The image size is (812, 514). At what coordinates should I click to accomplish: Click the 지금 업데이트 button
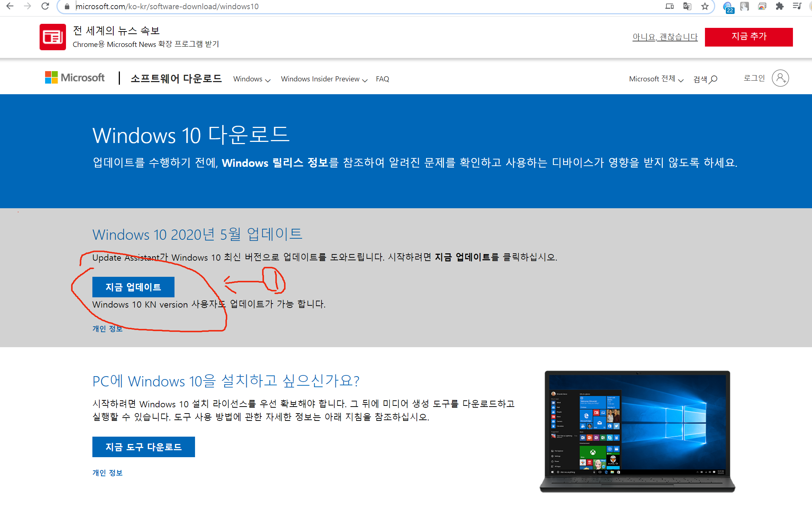point(133,287)
